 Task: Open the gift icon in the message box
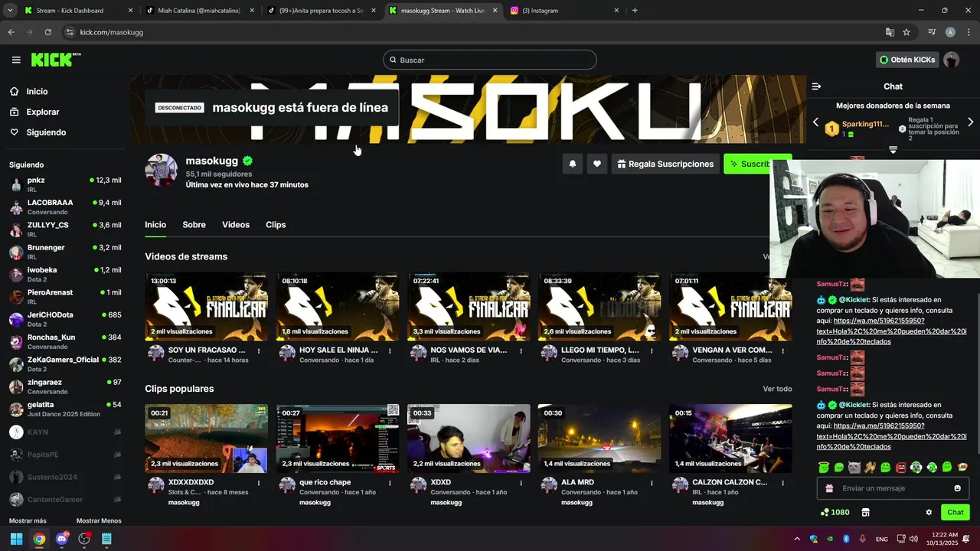pyautogui.click(x=829, y=488)
